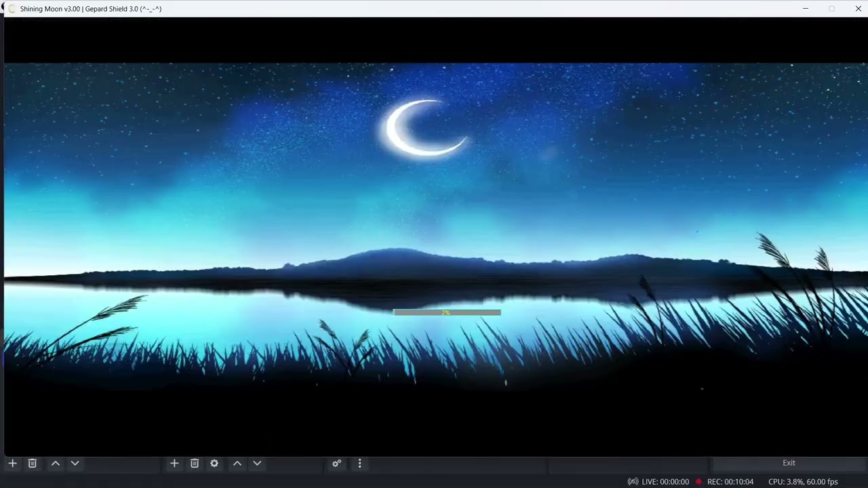This screenshot has width=868, height=488.
Task: Move scene up using the first up arrow
Action: pos(56,464)
